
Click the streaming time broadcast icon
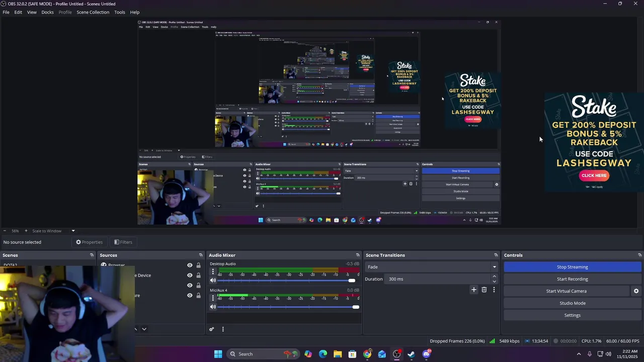coord(527,341)
